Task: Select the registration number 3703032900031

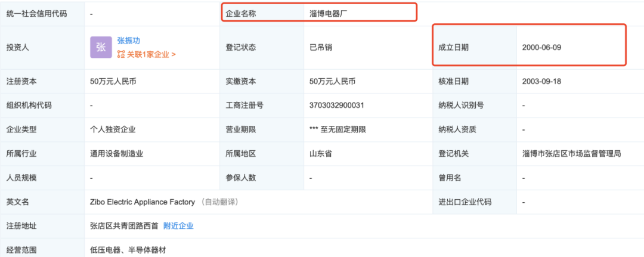Action: (x=337, y=106)
